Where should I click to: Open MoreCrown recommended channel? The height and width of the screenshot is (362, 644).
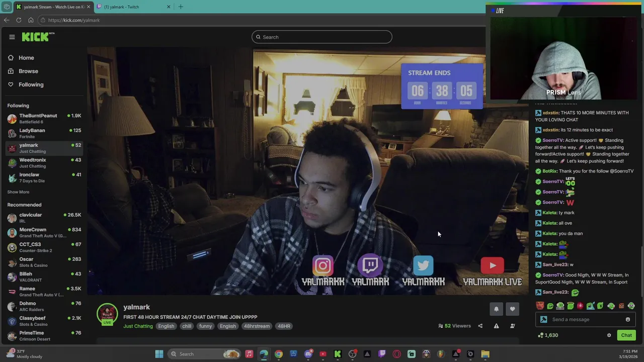point(44,232)
